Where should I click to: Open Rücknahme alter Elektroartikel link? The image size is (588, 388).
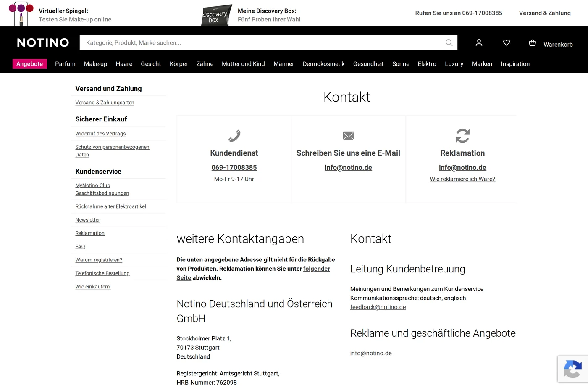click(110, 206)
